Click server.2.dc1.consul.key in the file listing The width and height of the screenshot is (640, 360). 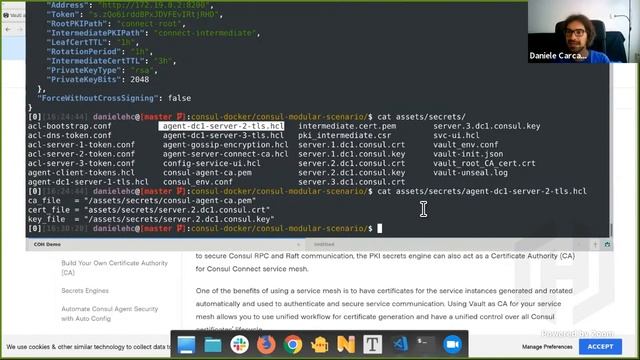pos(351,173)
